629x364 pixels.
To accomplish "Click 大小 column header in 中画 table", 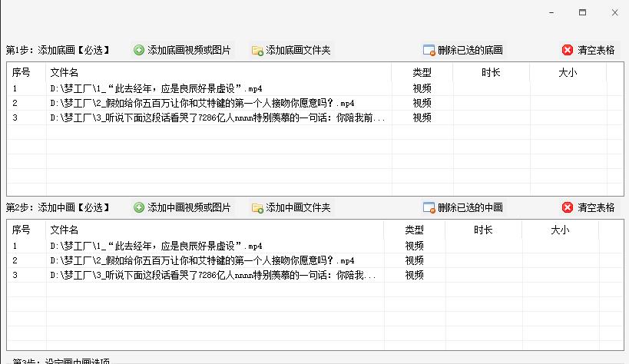I will pyautogui.click(x=560, y=230).
